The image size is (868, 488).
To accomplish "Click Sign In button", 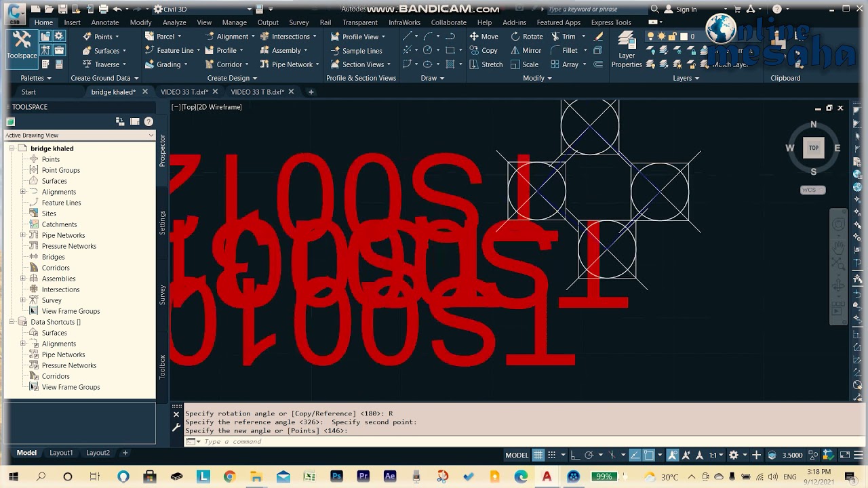I will click(x=681, y=9).
